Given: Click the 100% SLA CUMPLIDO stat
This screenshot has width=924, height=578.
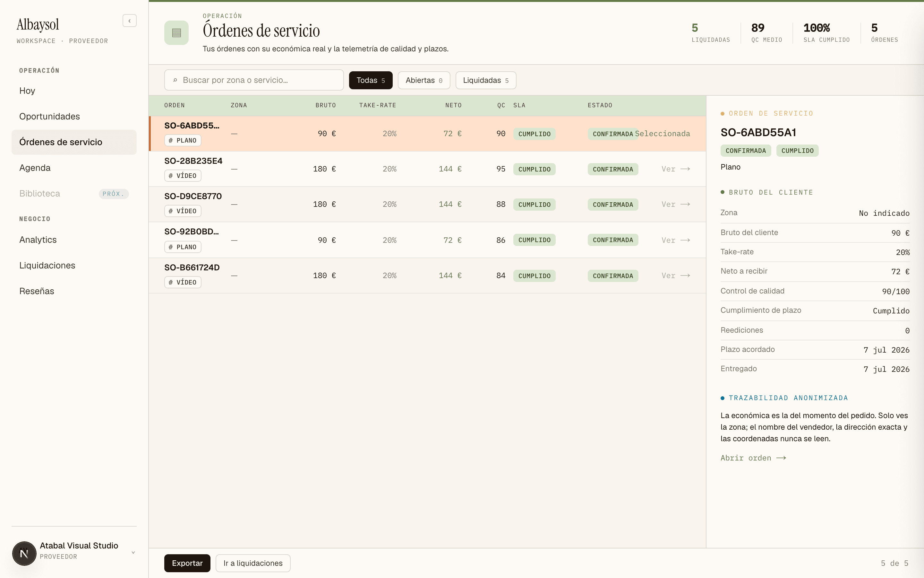Looking at the screenshot, I should 826,33.
